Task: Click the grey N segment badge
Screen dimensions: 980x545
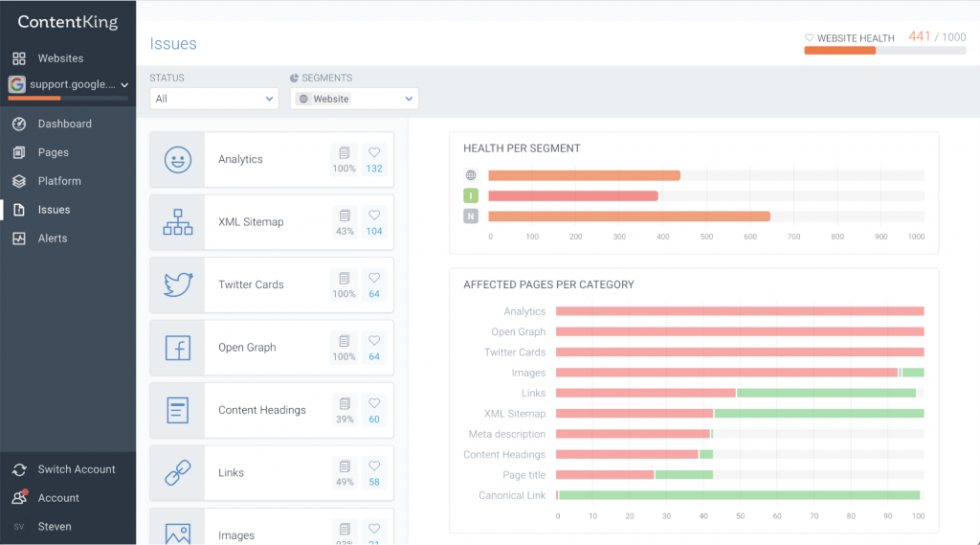Action: click(471, 216)
